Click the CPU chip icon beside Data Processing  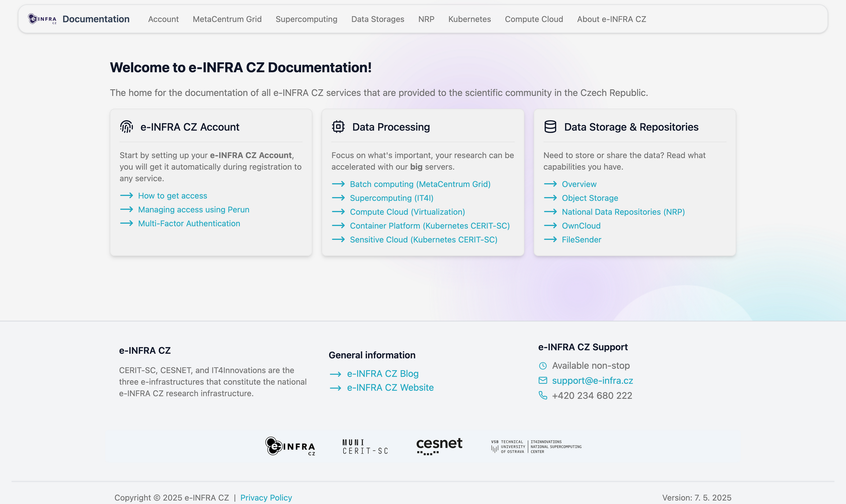(x=338, y=127)
